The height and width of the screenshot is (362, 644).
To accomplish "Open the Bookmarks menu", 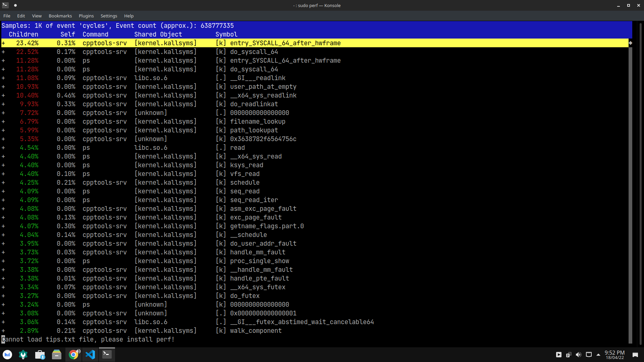I will [60, 16].
